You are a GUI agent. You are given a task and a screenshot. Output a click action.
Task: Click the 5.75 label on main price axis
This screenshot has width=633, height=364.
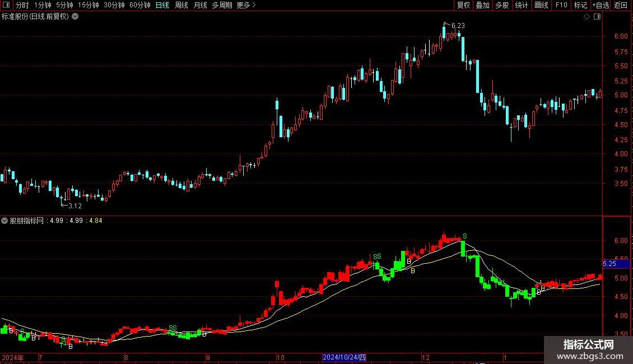[621, 52]
